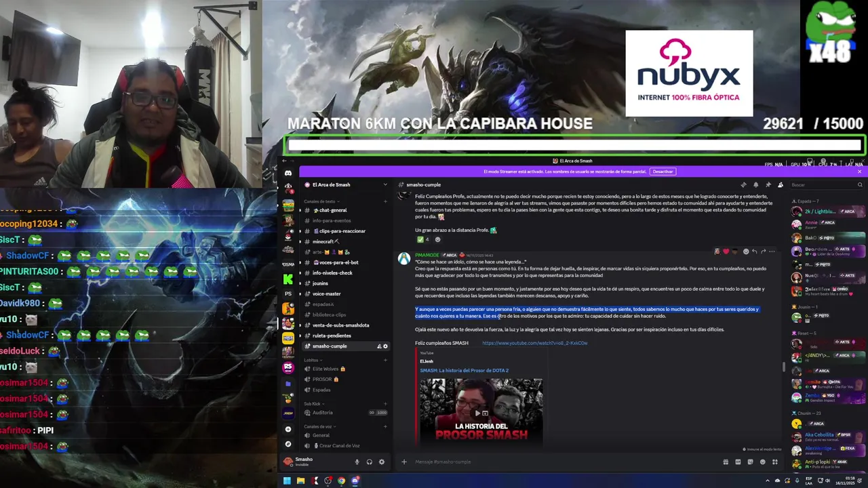Open the apps launcher in message bar
868x488 pixels.
(774, 462)
